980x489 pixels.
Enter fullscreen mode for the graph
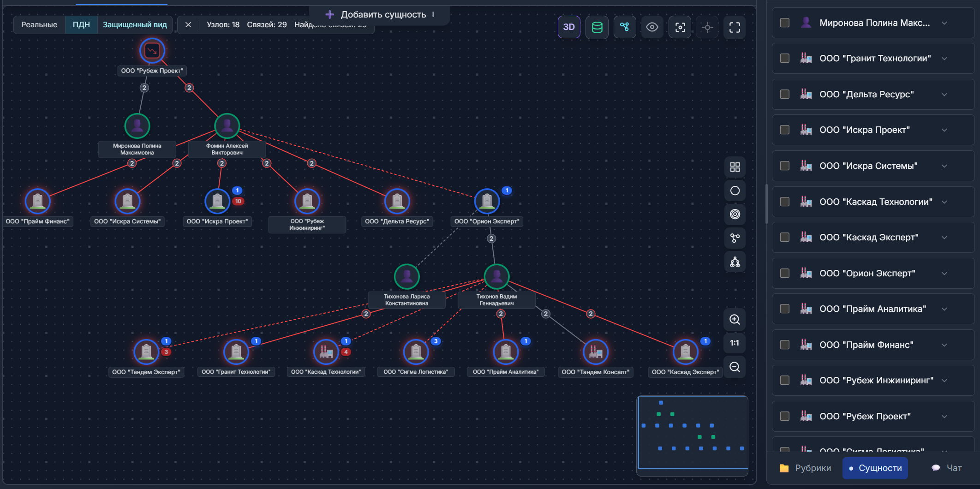[x=735, y=27]
